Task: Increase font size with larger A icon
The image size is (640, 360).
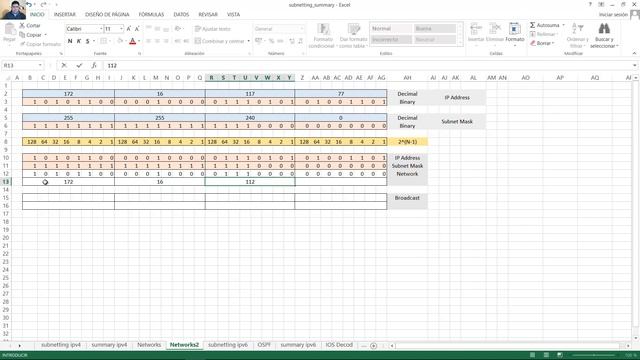Action: click(129, 29)
